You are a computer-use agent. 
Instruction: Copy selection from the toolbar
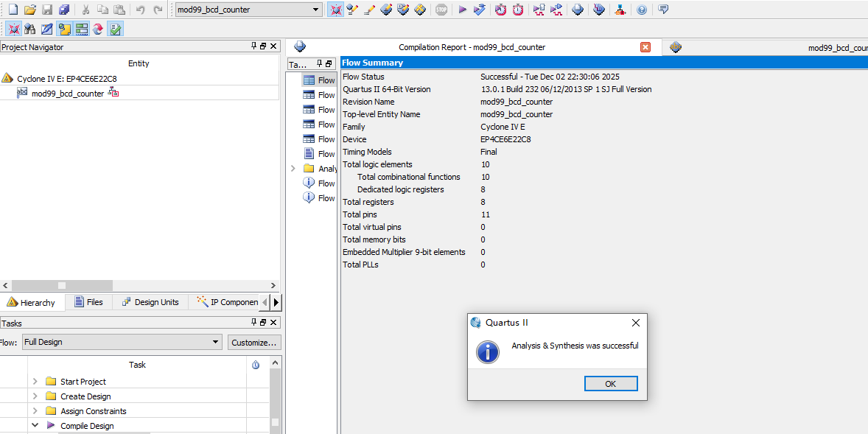[x=102, y=10]
